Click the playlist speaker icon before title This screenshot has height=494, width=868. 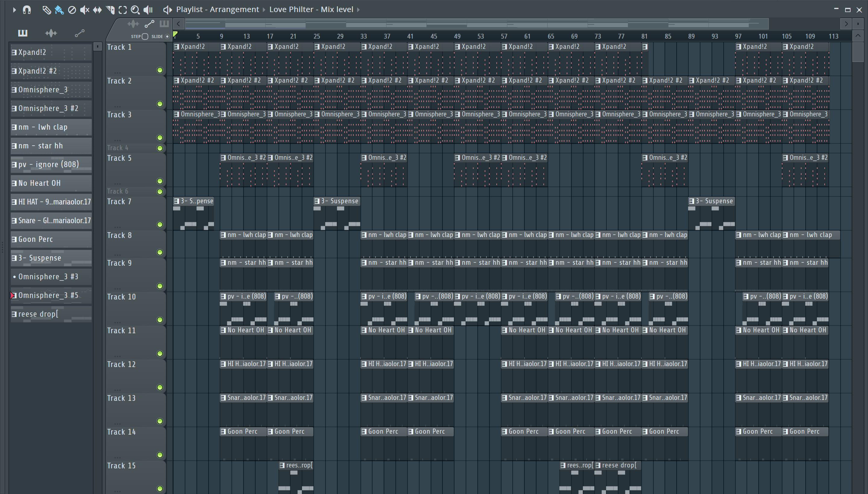168,10
